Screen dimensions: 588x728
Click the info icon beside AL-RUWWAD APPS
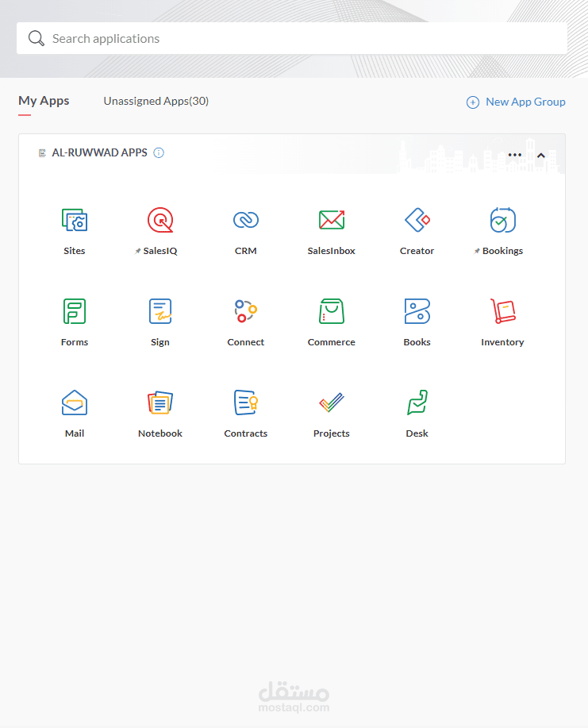[159, 152]
